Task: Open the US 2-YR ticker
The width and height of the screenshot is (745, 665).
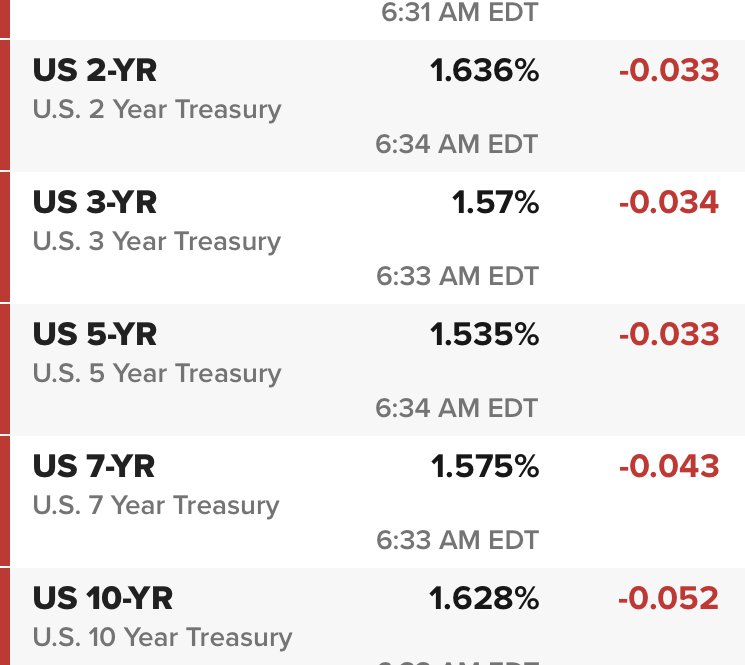Action: pyautogui.click(x=95, y=70)
